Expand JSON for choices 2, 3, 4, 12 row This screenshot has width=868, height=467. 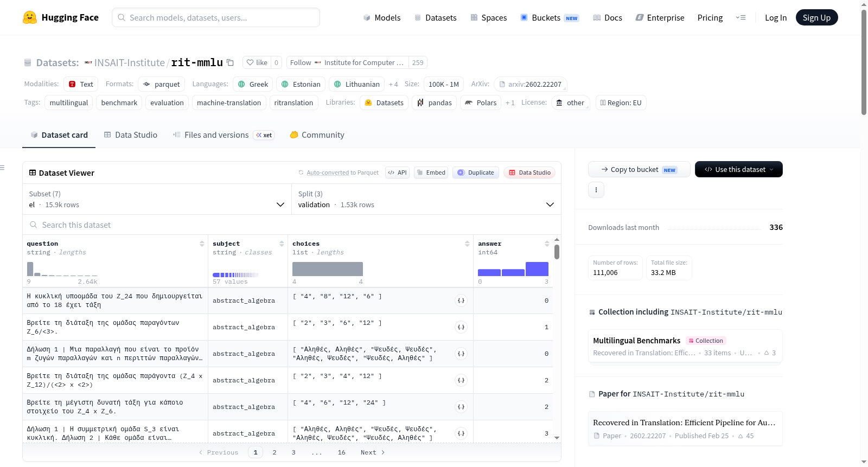(x=461, y=380)
